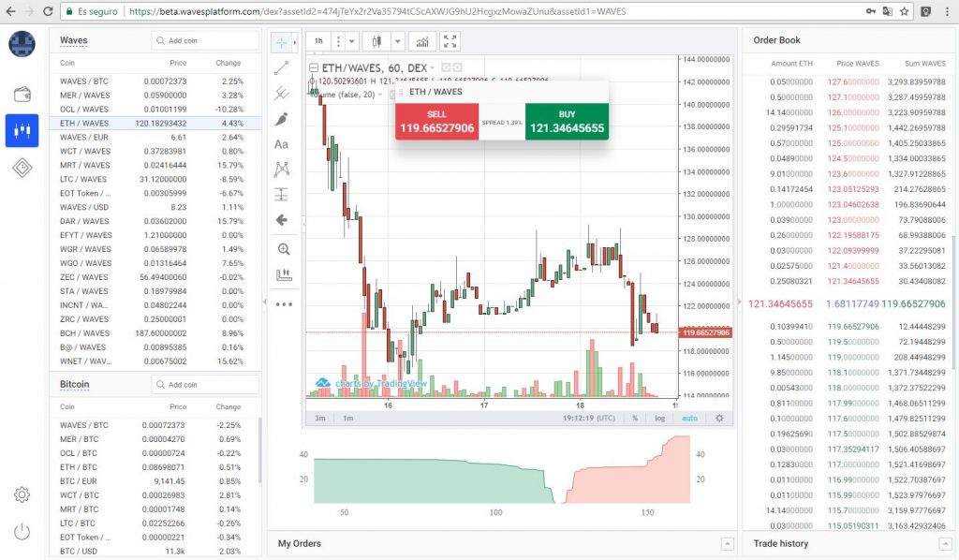Image resolution: width=959 pixels, height=560 pixels.
Task: Open the ETH/WAVES symbol legend dropdown
Action: 433,67
